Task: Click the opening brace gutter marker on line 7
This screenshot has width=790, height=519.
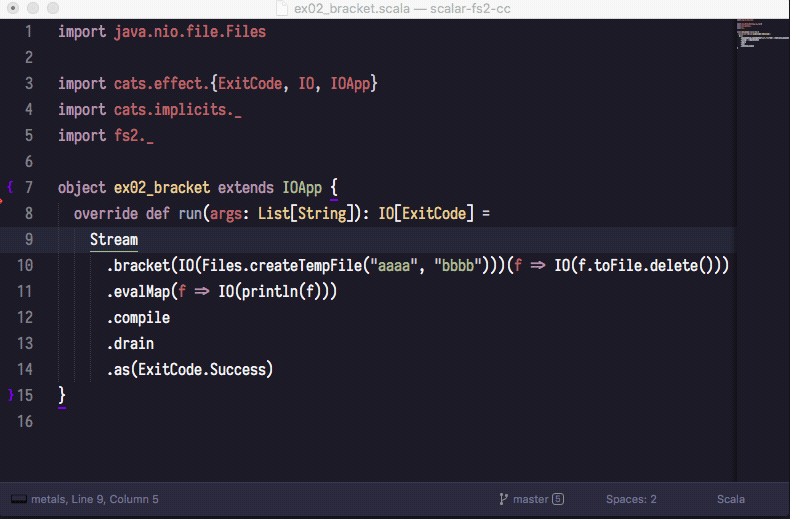Action: click(10, 187)
